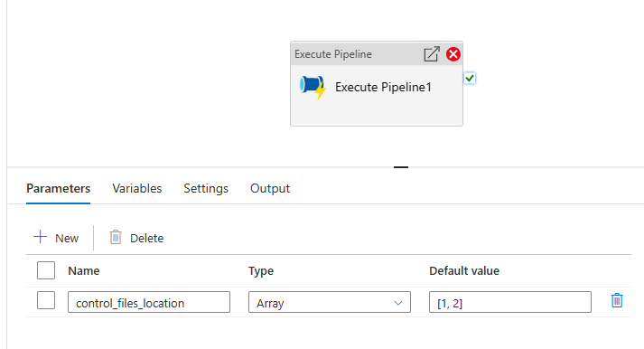644x349 pixels.
Task: Click the red error icon on Execute Pipeline
Action: [x=453, y=54]
